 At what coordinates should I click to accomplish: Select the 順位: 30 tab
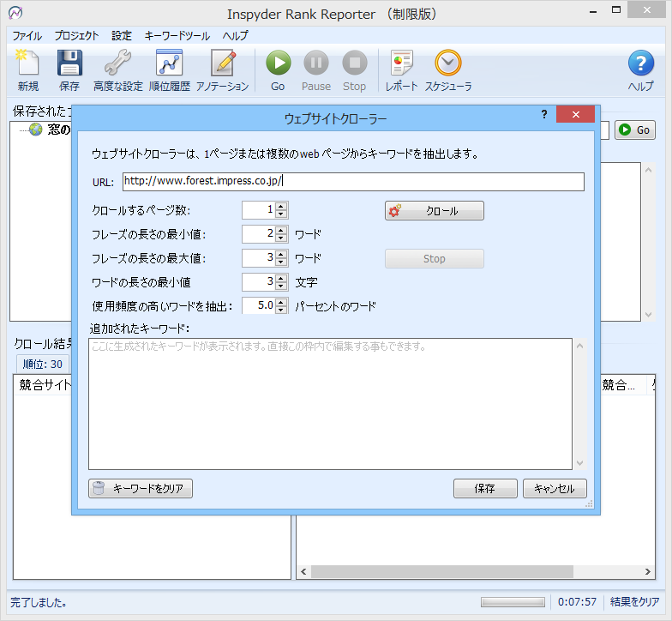tap(43, 364)
